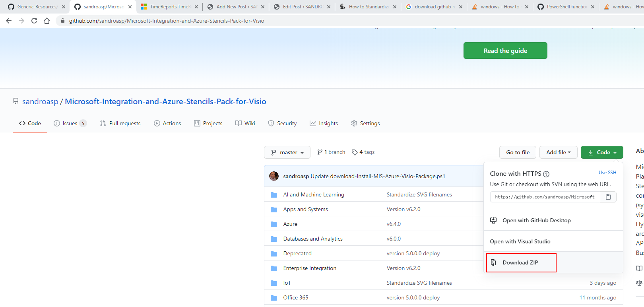Open the Databases and Analytics folder

click(x=313, y=239)
